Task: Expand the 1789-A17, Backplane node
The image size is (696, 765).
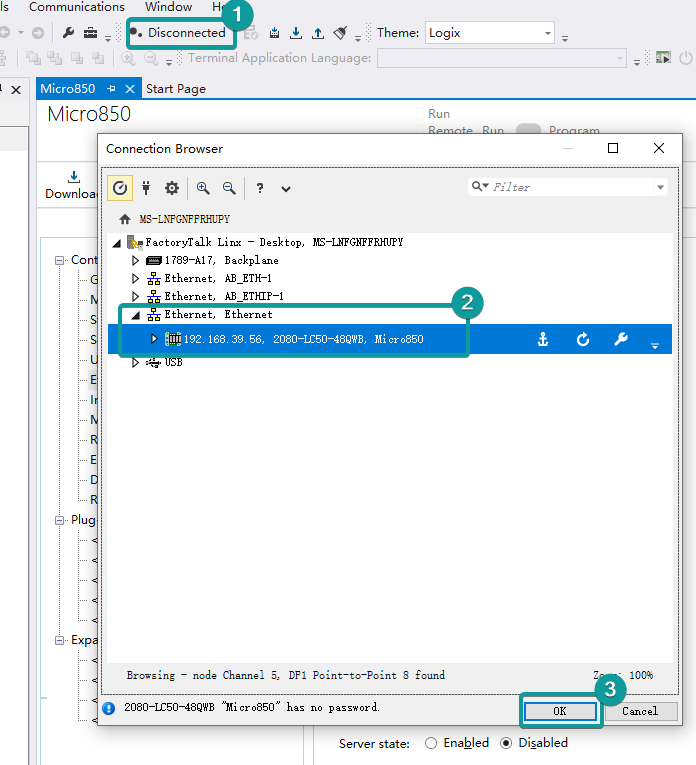Action: (x=136, y=260)
